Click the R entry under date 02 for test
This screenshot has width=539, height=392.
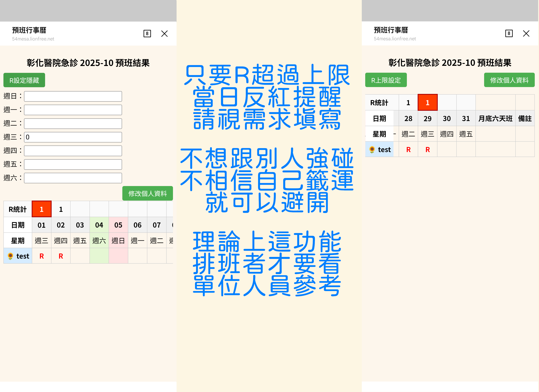click(61, 256)
